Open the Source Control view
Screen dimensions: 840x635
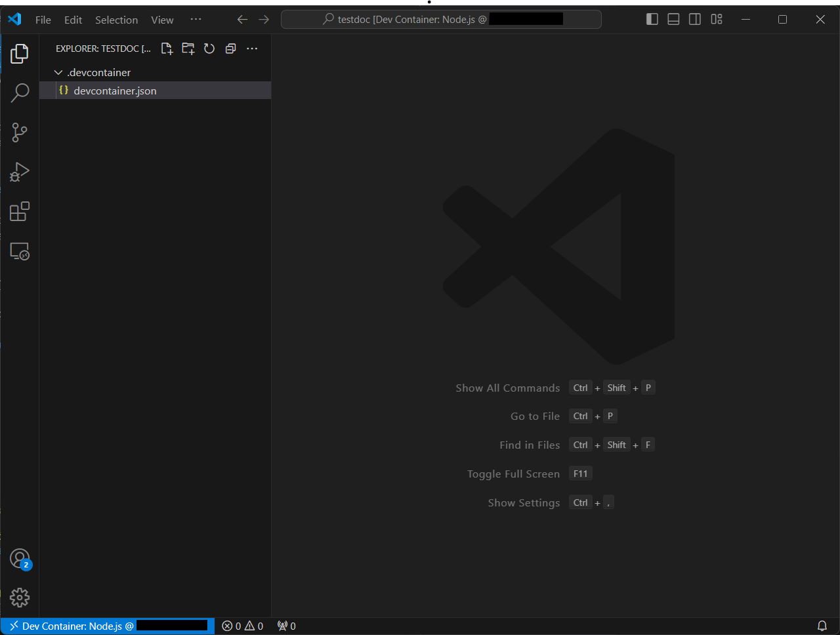(20, 133)
